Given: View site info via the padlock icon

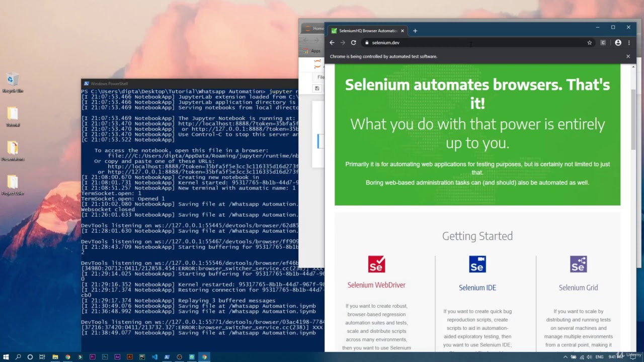Looking at the screenshot, I should (367, 43).
